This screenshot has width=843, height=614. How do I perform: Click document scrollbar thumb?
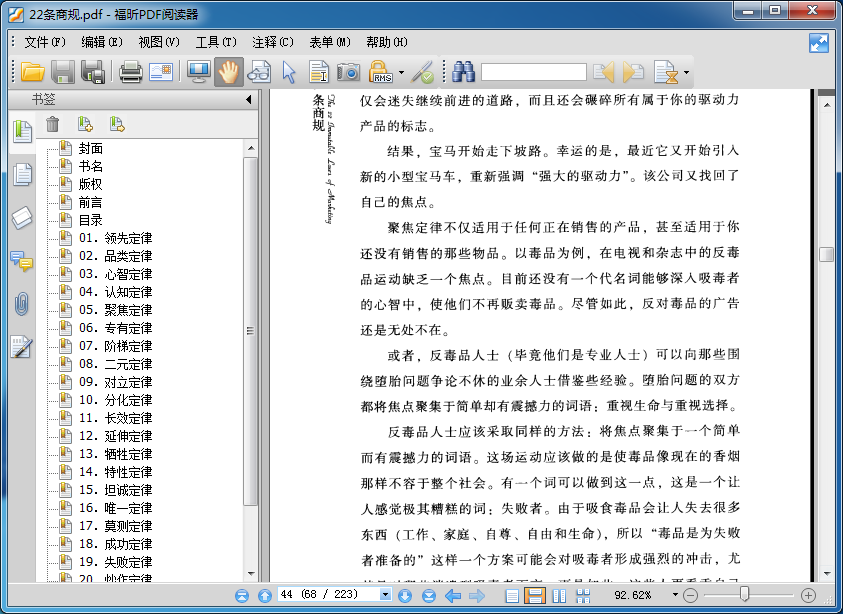tap(826, 254)
